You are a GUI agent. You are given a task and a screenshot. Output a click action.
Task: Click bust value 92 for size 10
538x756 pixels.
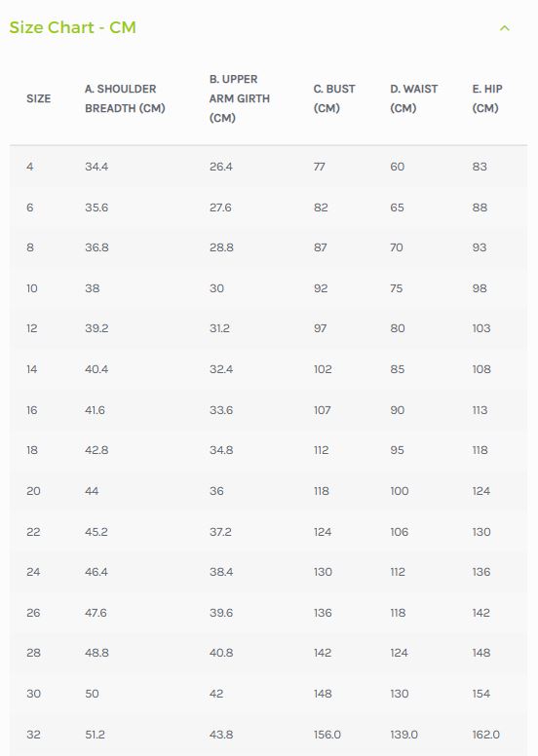pyautogui.click(x=321, y=288)
